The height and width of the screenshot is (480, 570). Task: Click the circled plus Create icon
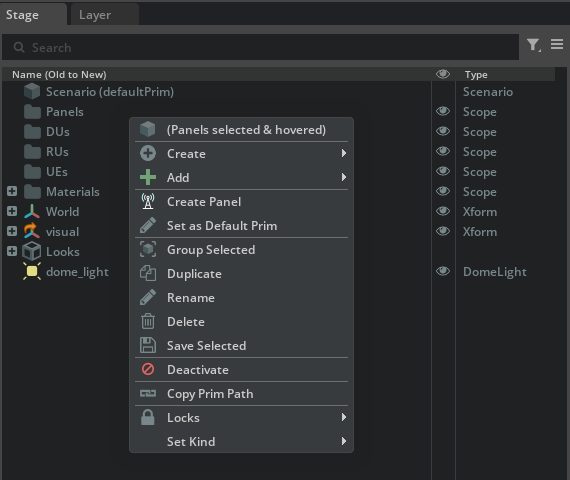pos(148,153)
